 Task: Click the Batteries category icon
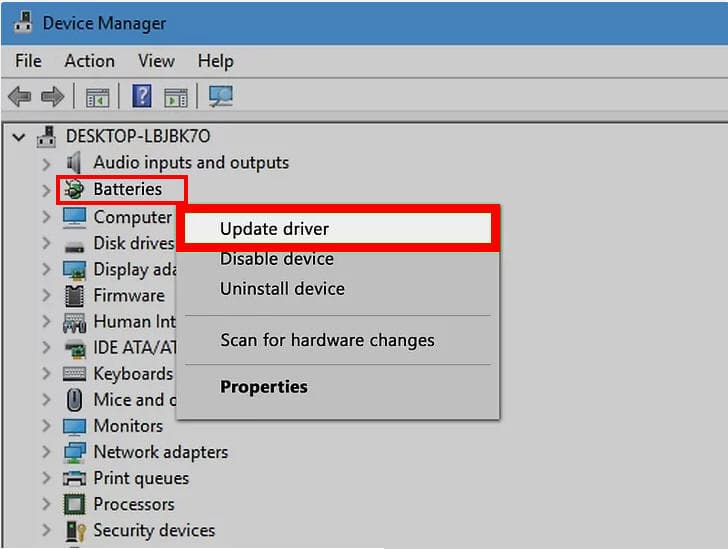click(74, 190)
